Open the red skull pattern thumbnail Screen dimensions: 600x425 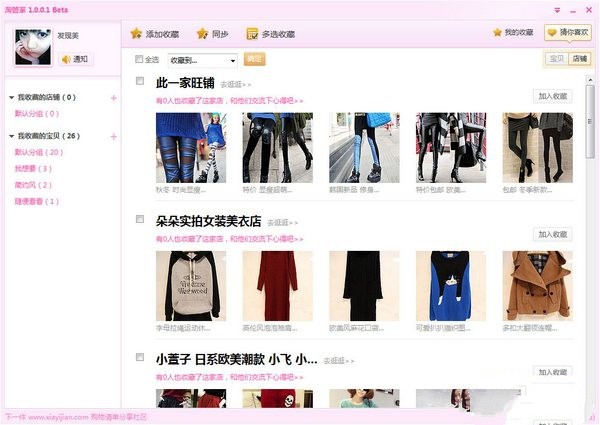click(277, 398)
